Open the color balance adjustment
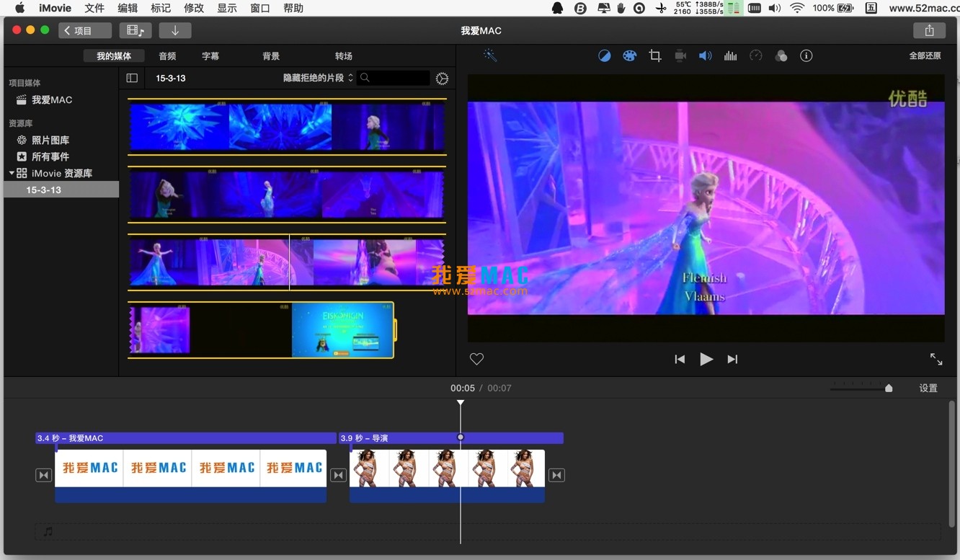This screenshot has height=560, width=960. 605,55
